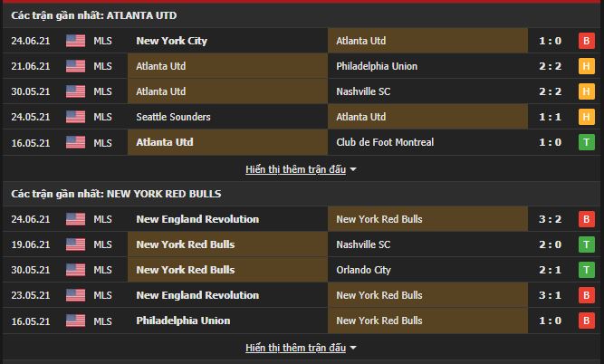Expand more Atlanta Utd matches via dropdown arrow
604x364 pixels.
pos(353,169)
